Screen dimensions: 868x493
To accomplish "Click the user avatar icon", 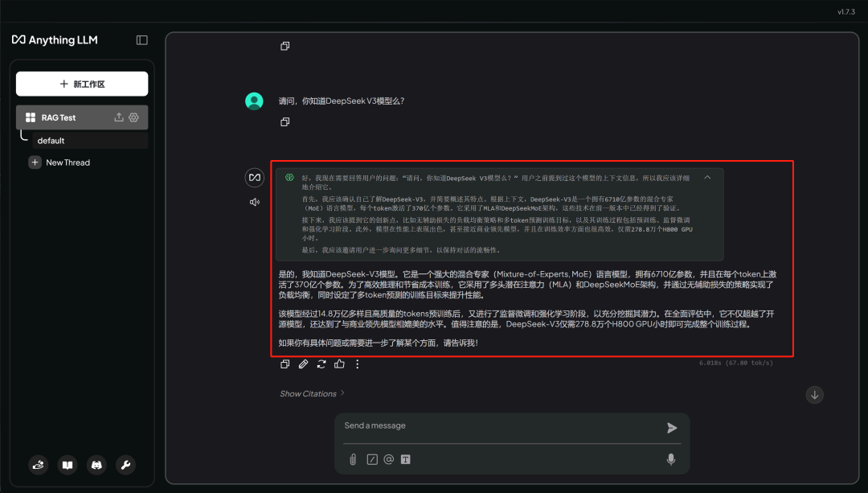I will click(254, 101).
